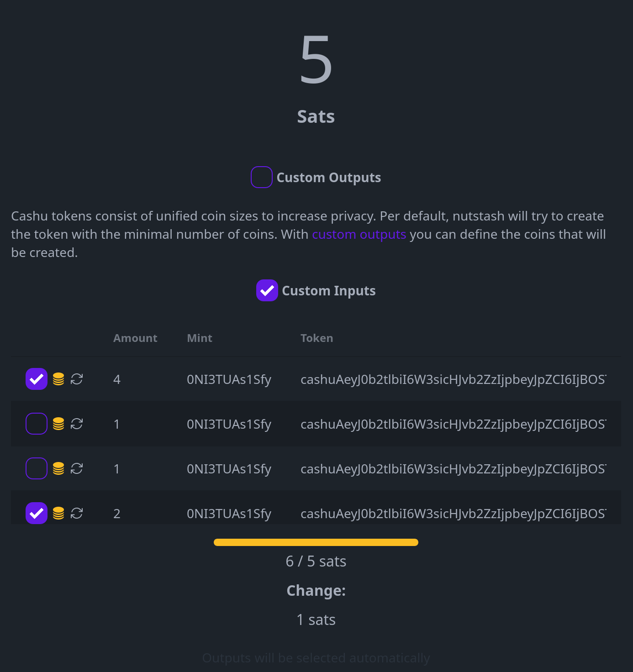Click the refresh icon on the second 1-sat row

coord(77,468)
